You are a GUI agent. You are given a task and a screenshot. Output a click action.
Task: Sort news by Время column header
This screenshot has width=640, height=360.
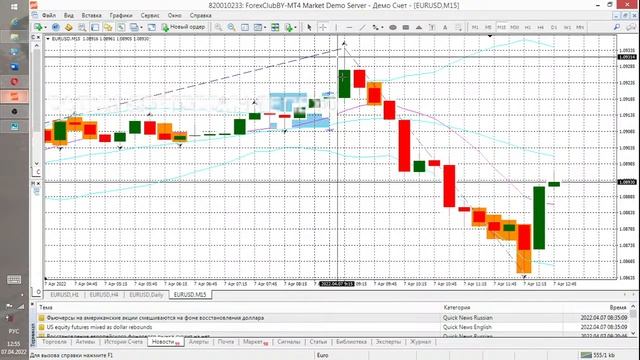(618, 308)
